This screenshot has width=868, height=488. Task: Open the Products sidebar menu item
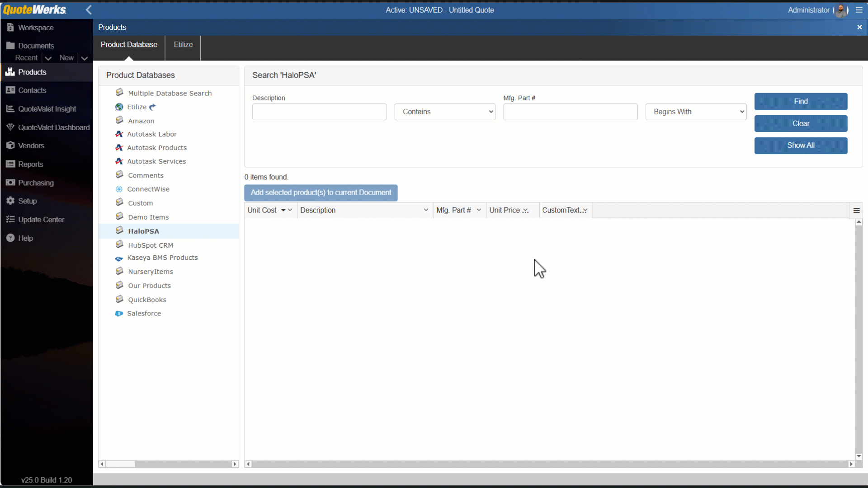point(47,72)
